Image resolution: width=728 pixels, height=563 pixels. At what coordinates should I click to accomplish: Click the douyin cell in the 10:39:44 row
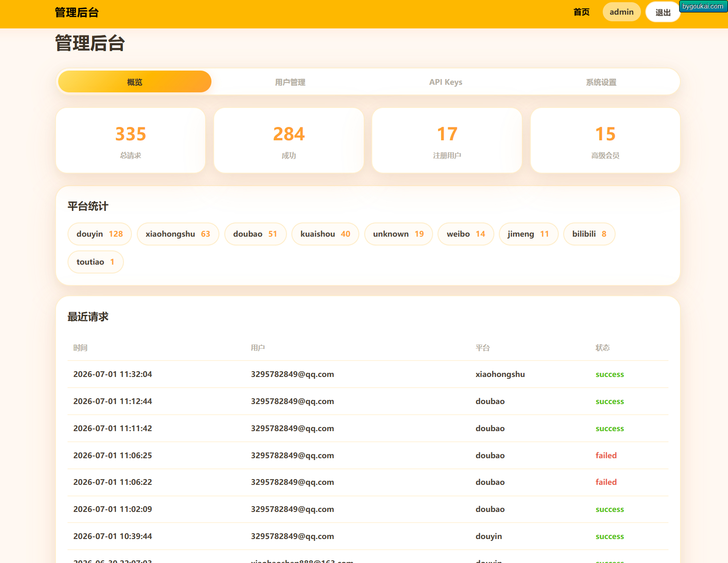(x=489, y=536)
